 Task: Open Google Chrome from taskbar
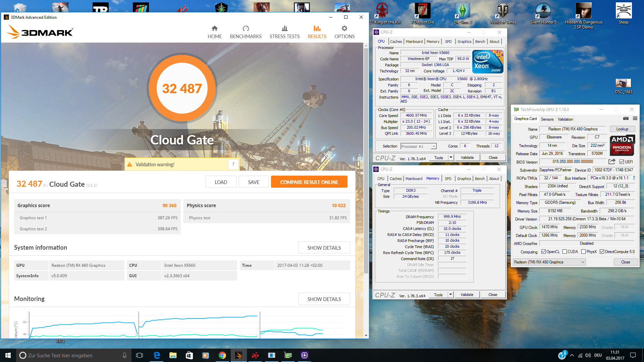[222, 355]
